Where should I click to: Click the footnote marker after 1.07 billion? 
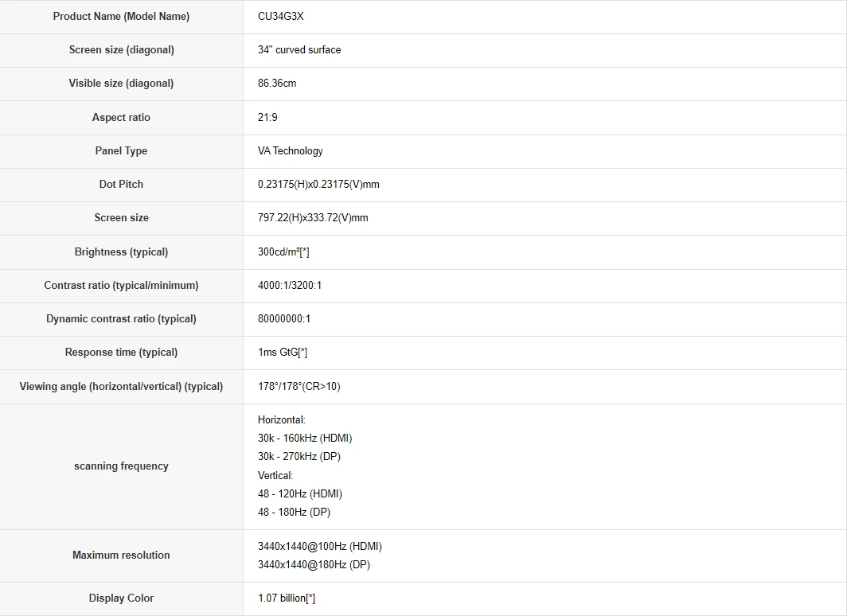[x=310, y=598]
